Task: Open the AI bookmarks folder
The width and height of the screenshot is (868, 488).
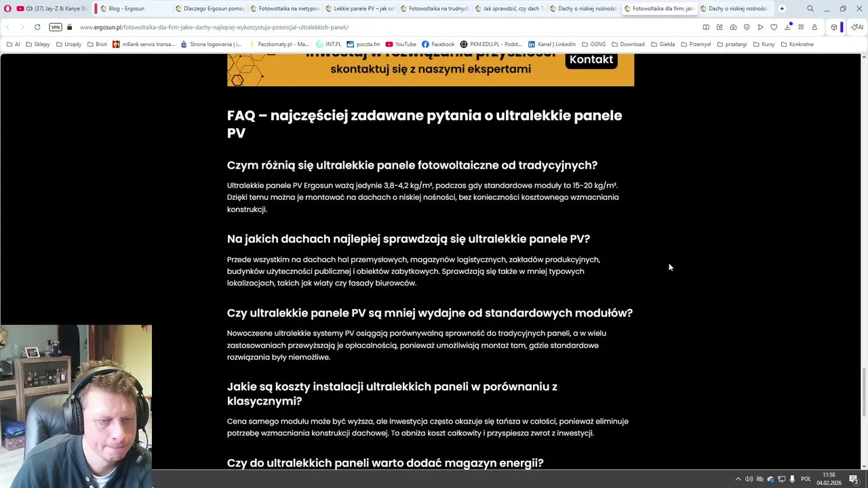Action: pos(13,44)
